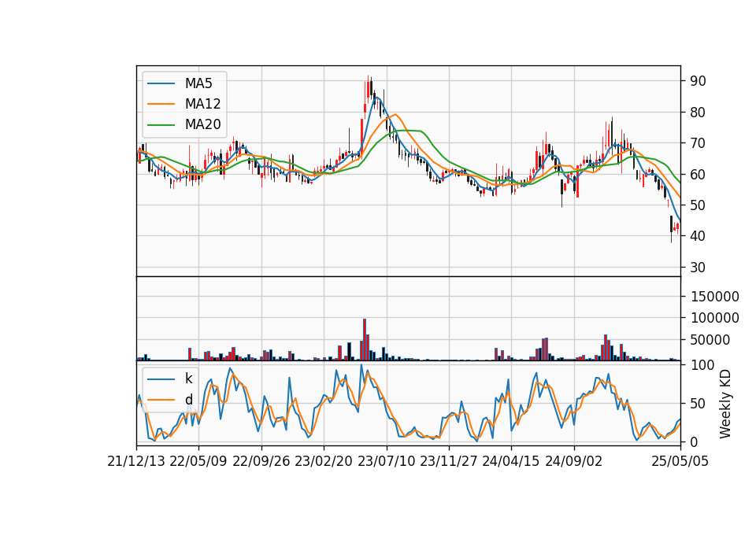Click the Weekly KD axis label
Viewport: 756px width, 543px height.
pos(724,404)
